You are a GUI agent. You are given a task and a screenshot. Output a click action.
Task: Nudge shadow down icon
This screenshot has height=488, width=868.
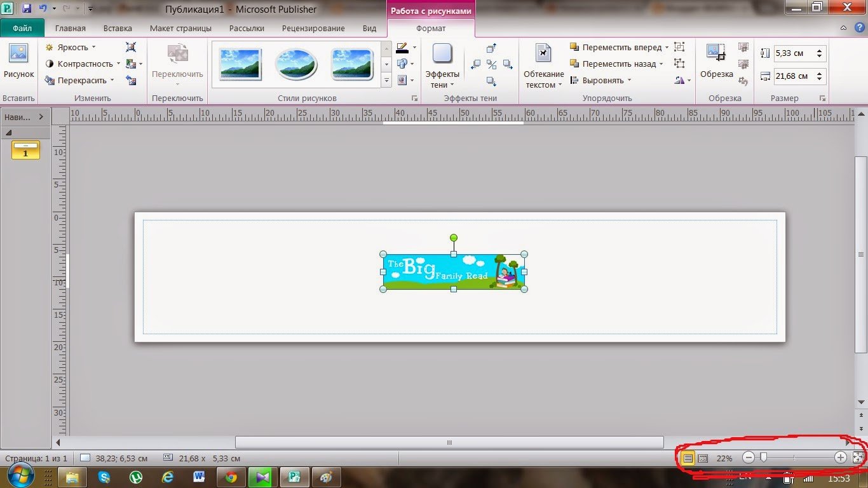[x=491, y=81]
